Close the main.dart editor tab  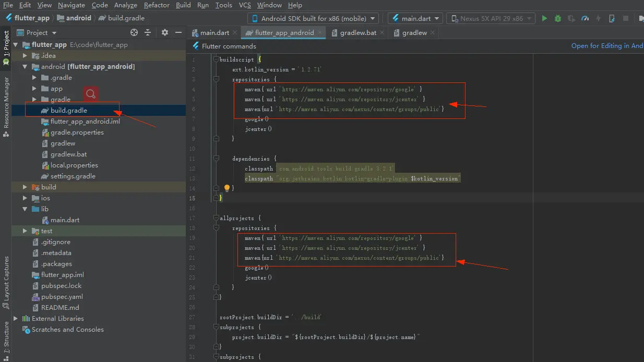[235, 32]
